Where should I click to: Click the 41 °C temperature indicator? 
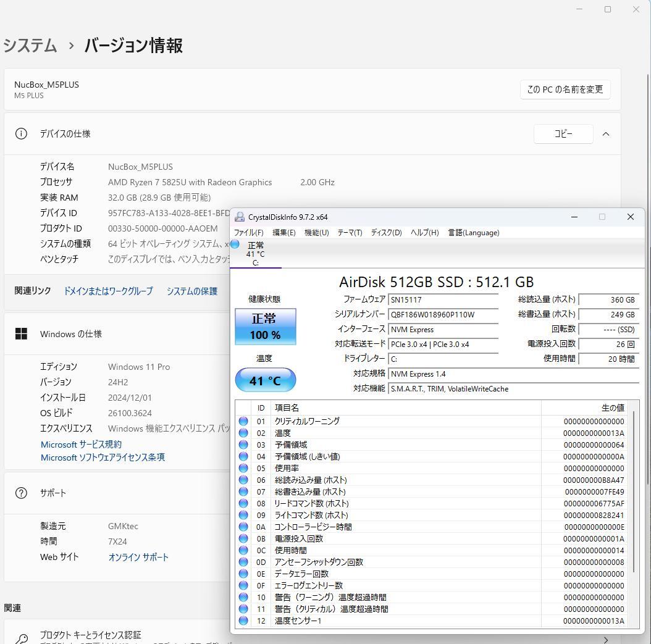(x=265, y=380)
